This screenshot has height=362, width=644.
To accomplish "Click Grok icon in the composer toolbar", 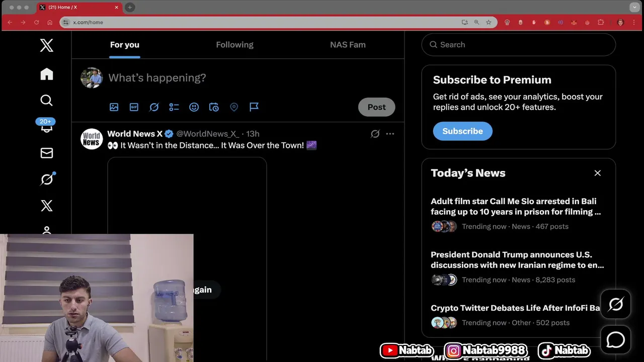I will pos(154,107).
